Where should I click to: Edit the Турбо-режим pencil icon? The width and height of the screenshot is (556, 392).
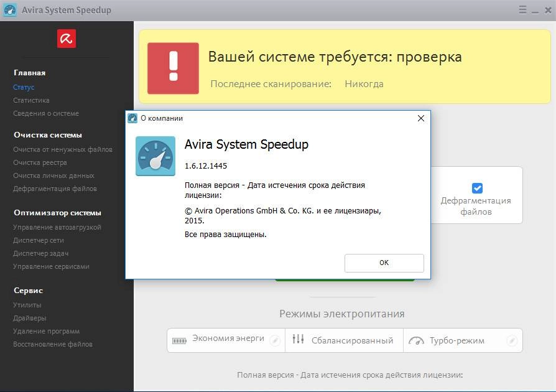click(x=512, y=340)
